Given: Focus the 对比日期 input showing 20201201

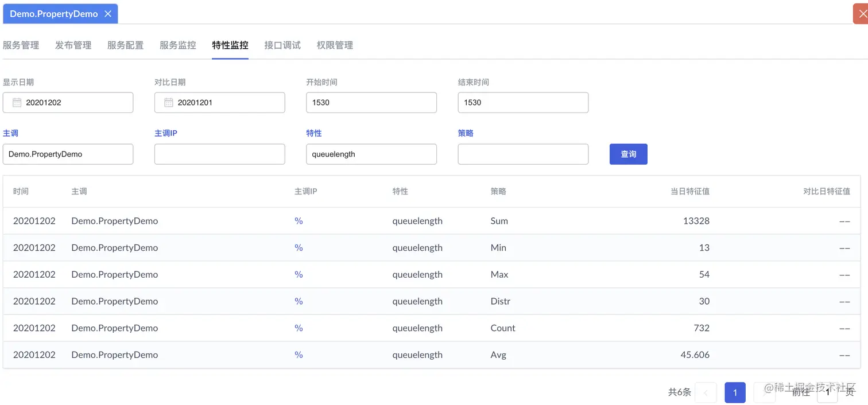Looking at the screenshot, I should tap(219, 103).
